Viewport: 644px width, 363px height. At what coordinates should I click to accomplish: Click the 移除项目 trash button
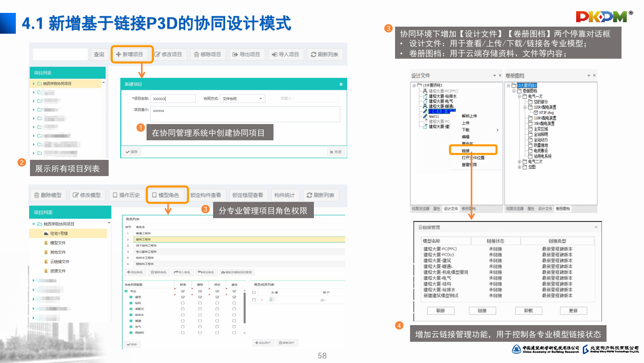point(207,55)
